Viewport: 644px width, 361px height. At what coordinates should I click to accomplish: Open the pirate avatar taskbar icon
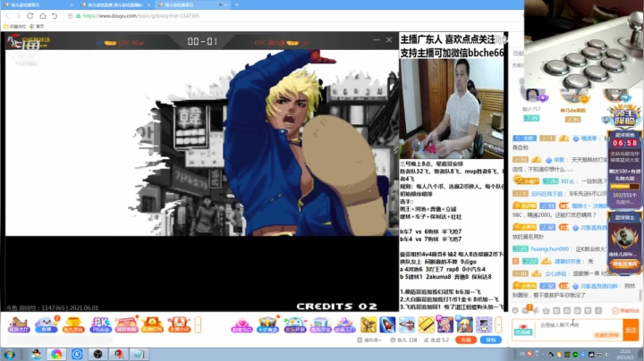[119, 354]
